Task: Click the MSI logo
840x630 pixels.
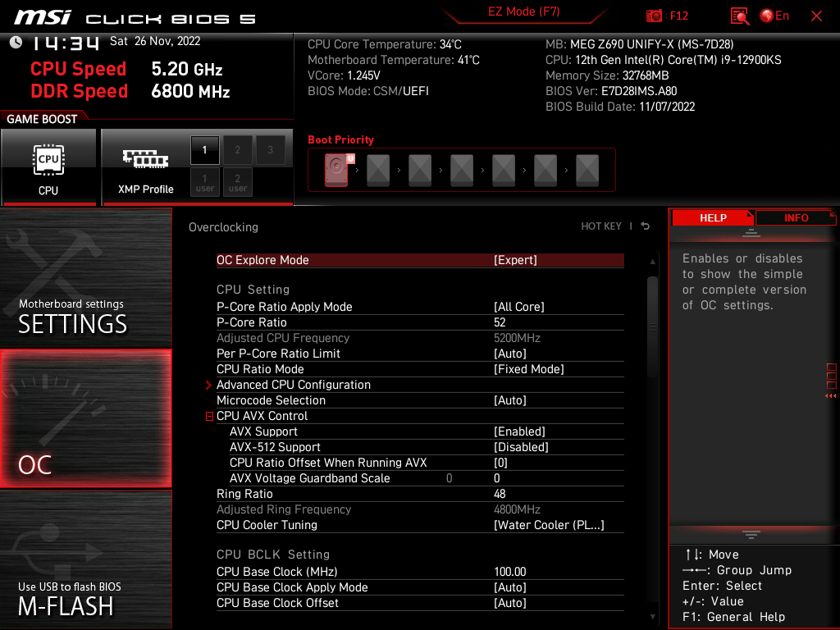Action: [43, 17]
